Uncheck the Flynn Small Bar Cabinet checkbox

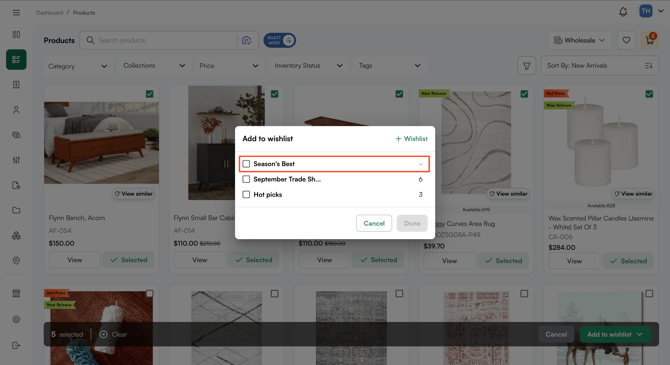pyautogui.click(x=274, y=94)
